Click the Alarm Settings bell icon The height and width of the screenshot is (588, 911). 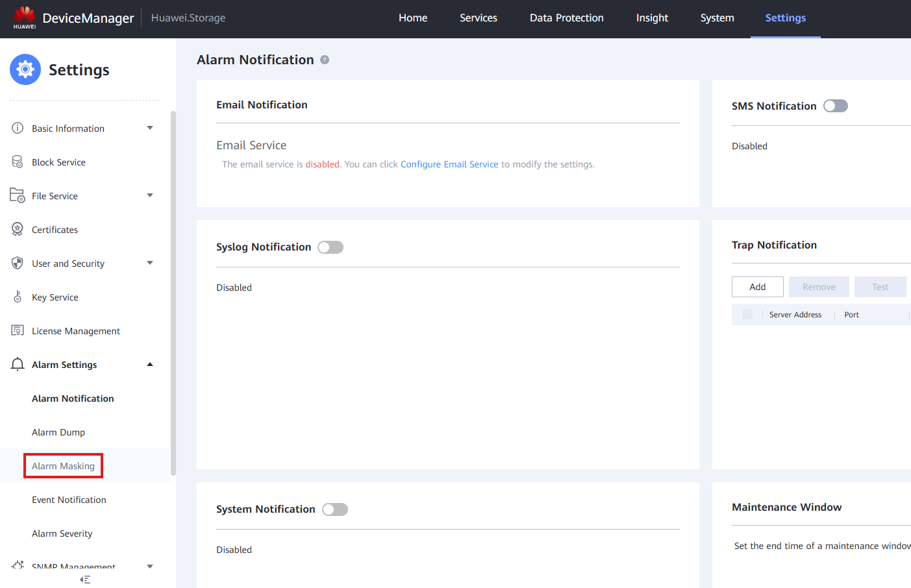[18, 365]
